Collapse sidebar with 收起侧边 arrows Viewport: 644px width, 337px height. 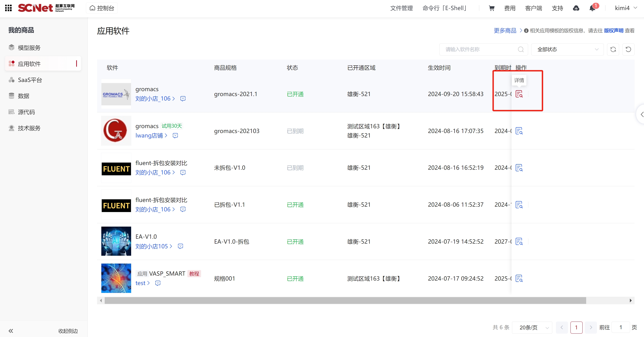click(11, 331)
